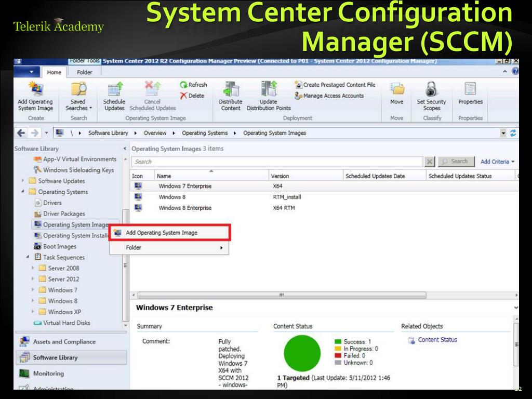The height and width of the screenshot is (399, 532).
Task: Click the Move folder icon in ribbon
Action: coord(396,89)
